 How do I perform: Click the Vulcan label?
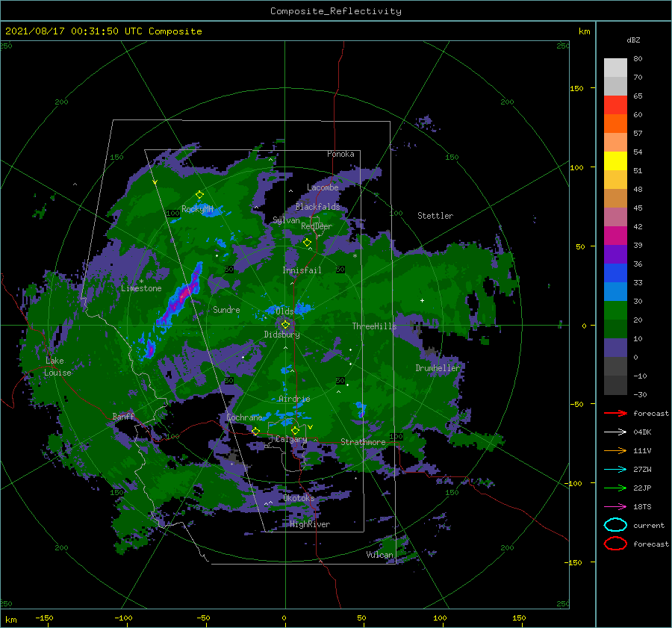pyautogui.click(x=380, y=555)
